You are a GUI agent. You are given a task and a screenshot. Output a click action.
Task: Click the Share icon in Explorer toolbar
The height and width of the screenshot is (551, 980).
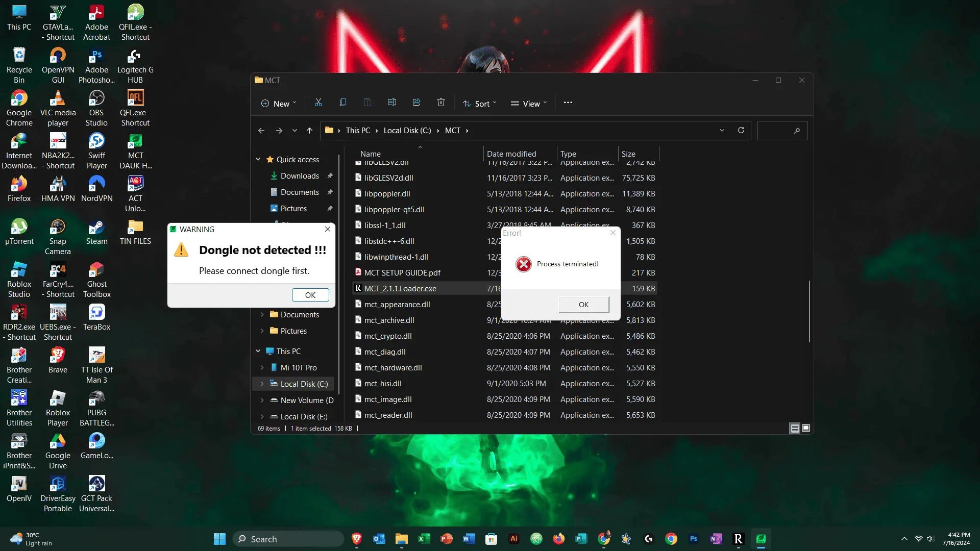coord(416,103)
